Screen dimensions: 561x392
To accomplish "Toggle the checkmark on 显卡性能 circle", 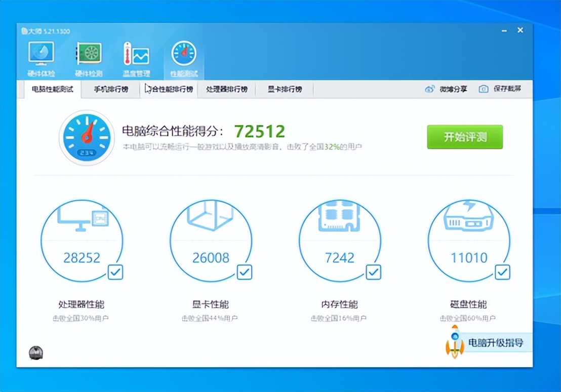I will coord(244,272).
